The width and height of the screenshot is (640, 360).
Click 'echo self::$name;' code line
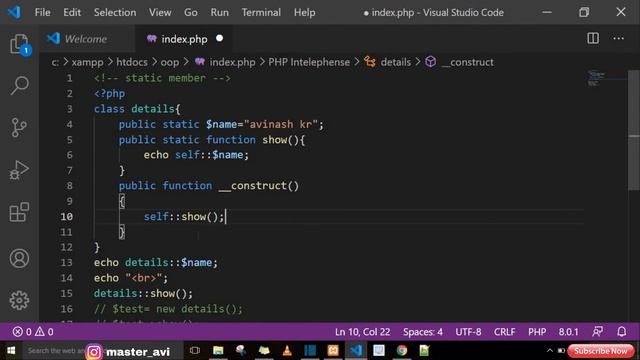click(x=196, y=155)
